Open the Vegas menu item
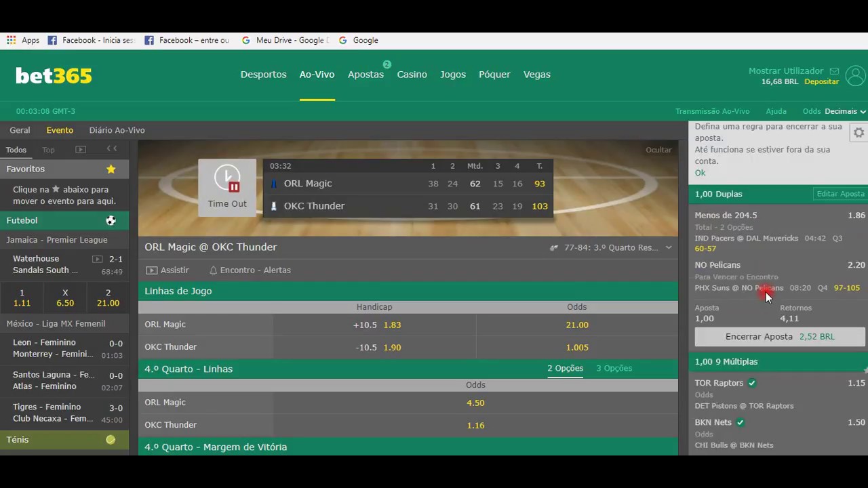The width and height of the screenshot is (868, 488). coord(536,75)
